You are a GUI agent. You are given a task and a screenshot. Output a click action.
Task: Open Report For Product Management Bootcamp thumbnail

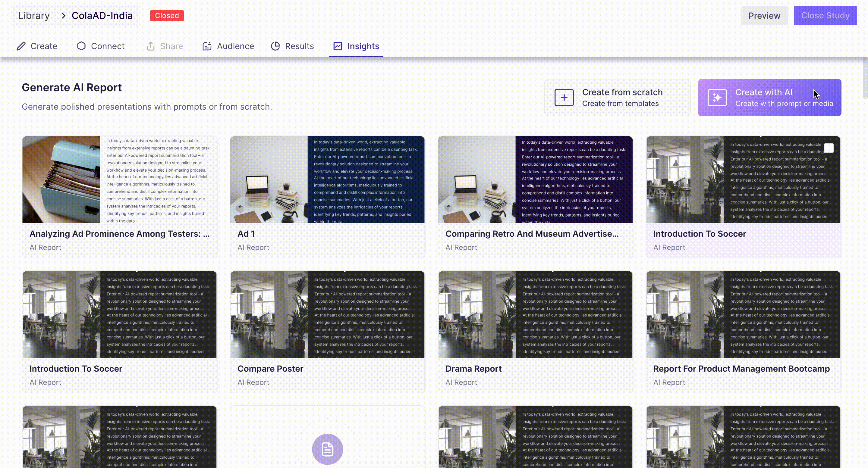tap(743, 314)
